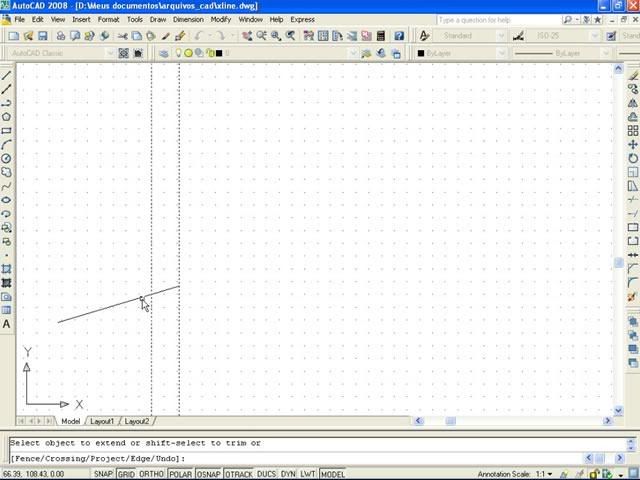
Task: Select the Mirror tool
Action: click(633, 103)
